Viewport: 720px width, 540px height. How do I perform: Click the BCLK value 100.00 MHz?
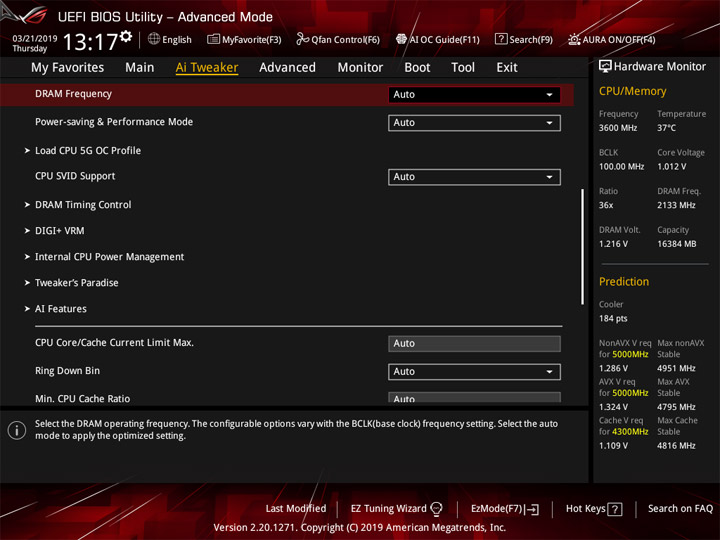pyautogui.click(x=621, y=167)
